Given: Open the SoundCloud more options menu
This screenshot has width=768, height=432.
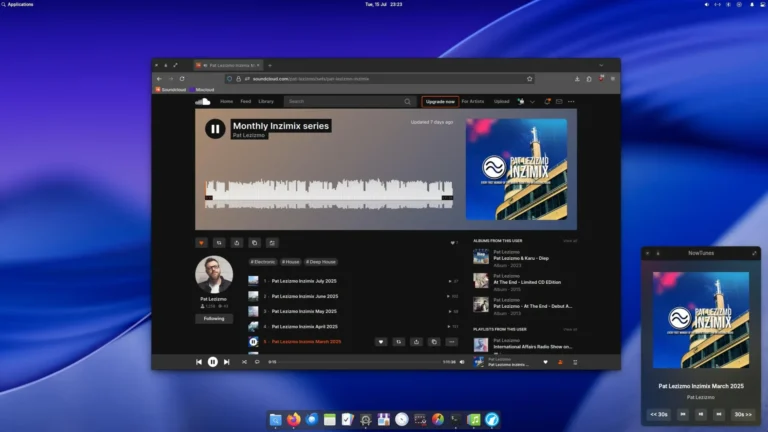Looking at the screenshot, I should tap(571, 101).
